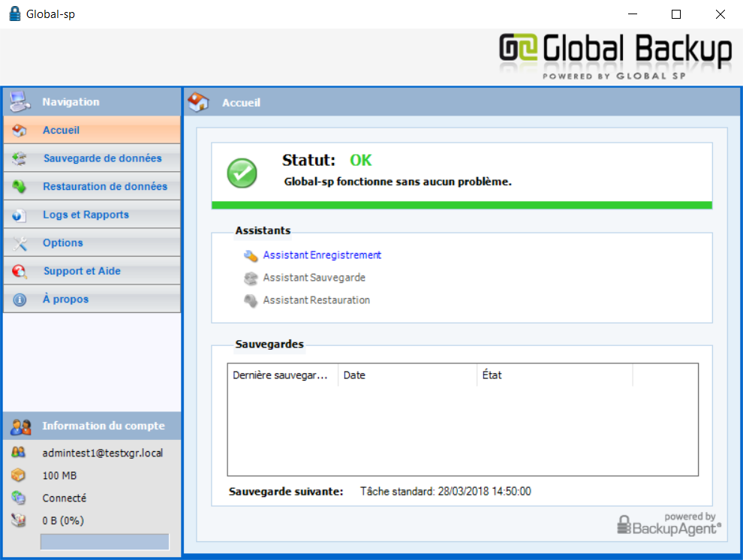Screen dimensions: 743x560
Task: Click the green status checkmark icon
Action: pos(242,173)
